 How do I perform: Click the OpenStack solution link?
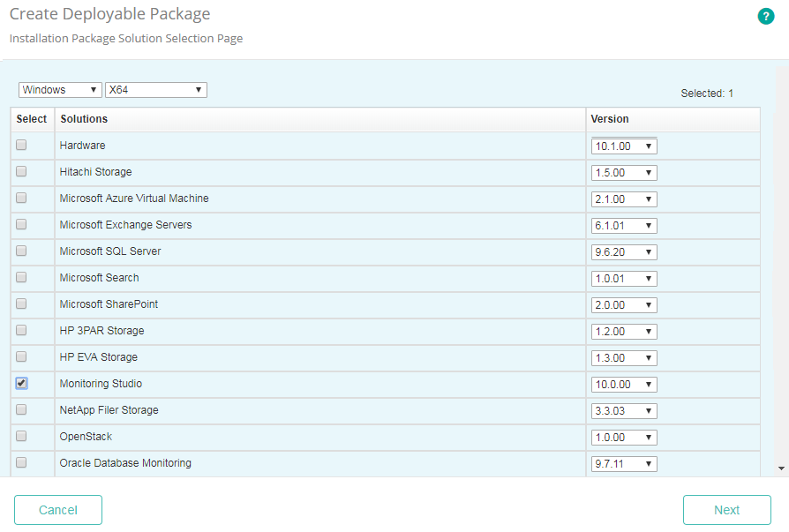click(86, 436)
